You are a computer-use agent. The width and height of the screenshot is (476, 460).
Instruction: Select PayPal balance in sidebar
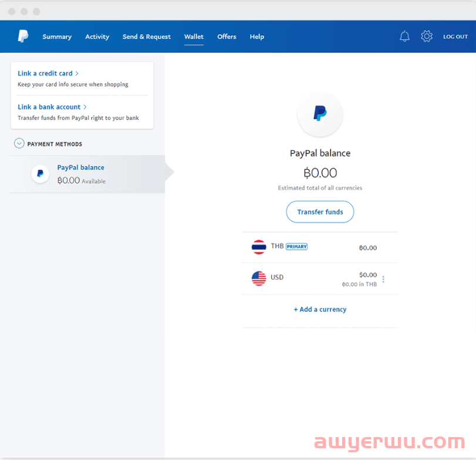pyautogui.click(x=87, y=174)
